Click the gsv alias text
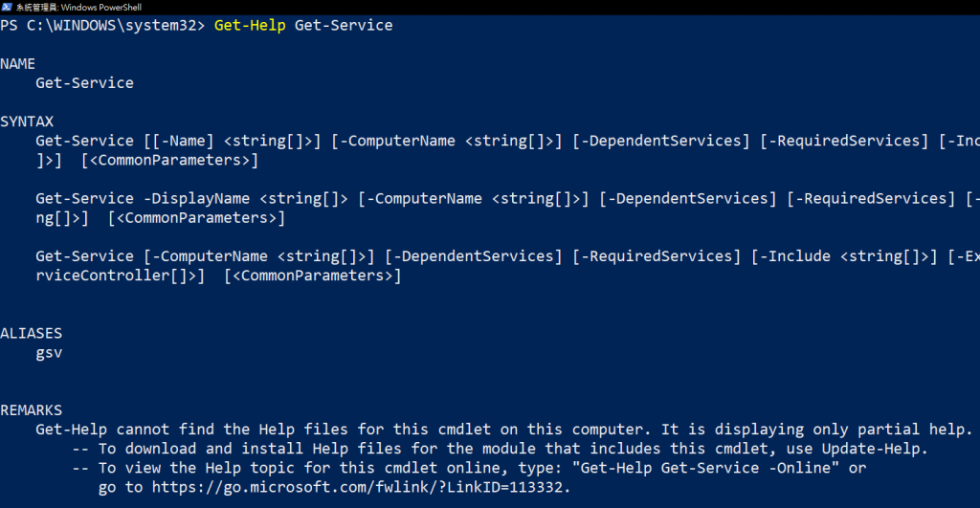 [49, 353]
